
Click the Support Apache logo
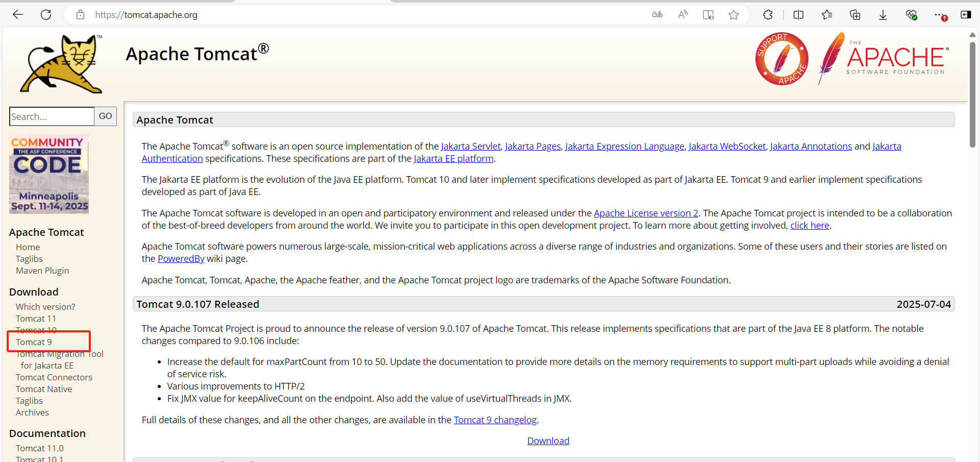[781, 59]
